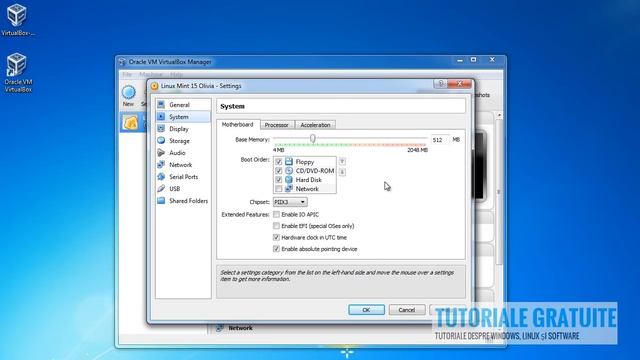Image resolution: width=640 pixels, height=360 pixels.
Task: Open the Serial Ports settings category
Action: (x=183, y=177)
